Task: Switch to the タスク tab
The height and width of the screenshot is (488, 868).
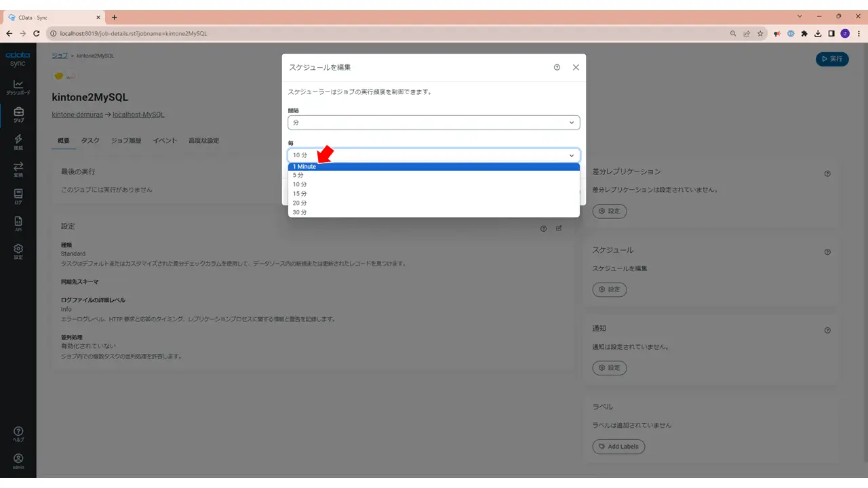Action: (x=90, y=140)
